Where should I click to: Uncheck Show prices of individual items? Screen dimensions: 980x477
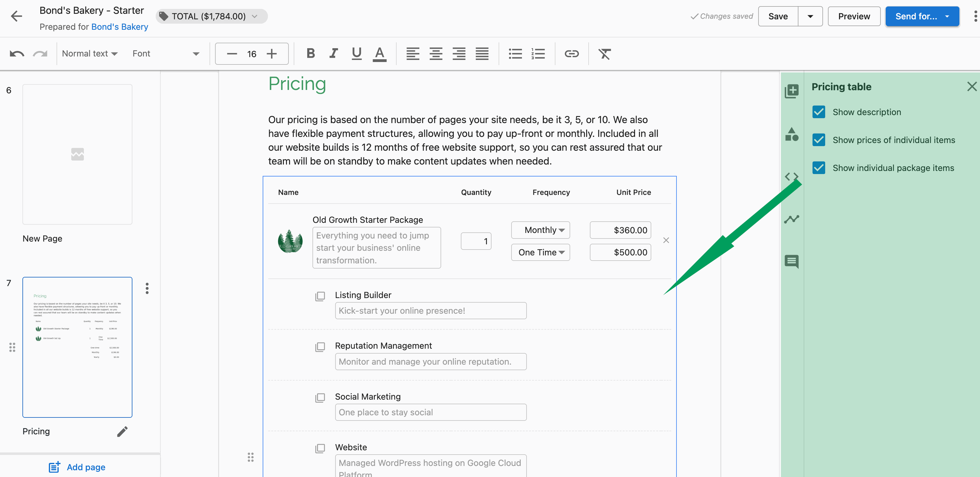point(819,140)
